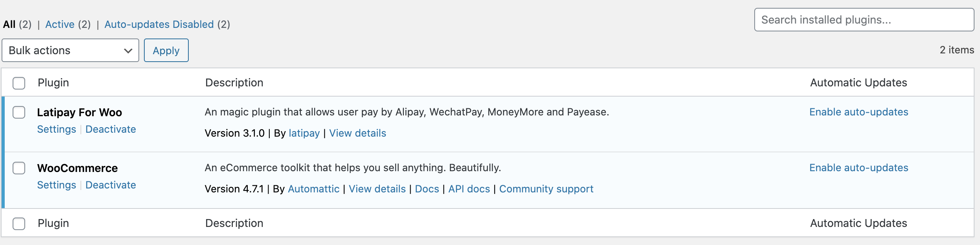Filter by Active plugins

click(x=60, y=24)
